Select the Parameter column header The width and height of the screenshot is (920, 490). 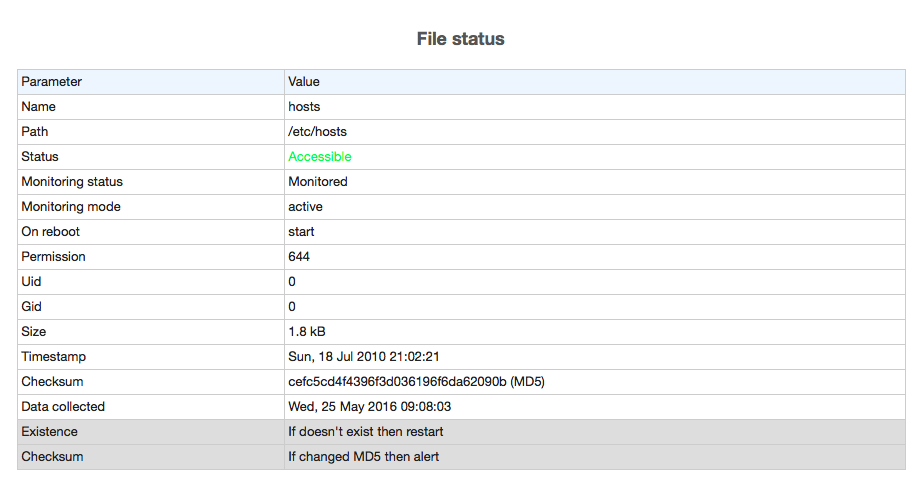tap(52, 82)
